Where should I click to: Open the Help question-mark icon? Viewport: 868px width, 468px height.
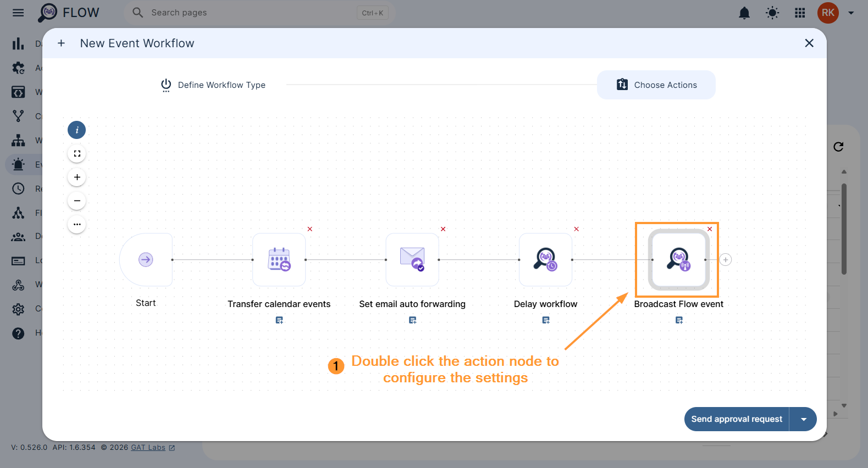click(x=18, y=333)
